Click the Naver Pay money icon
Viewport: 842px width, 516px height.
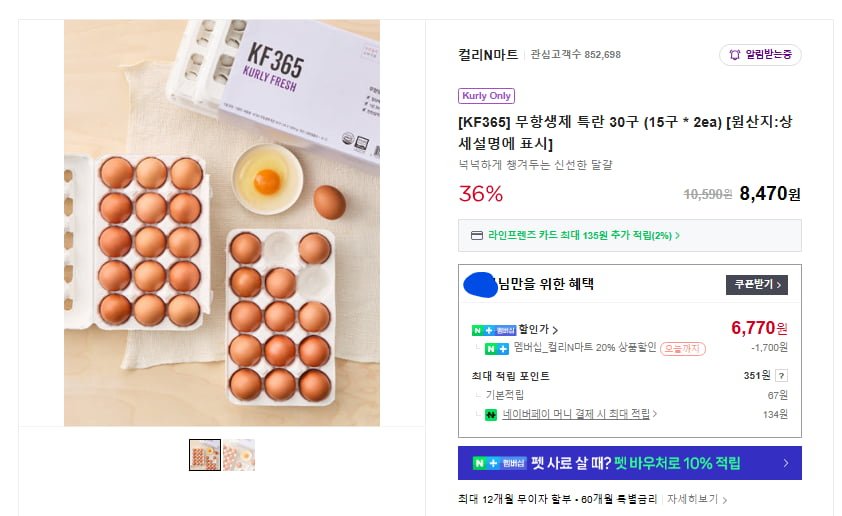tap(491, 414)
